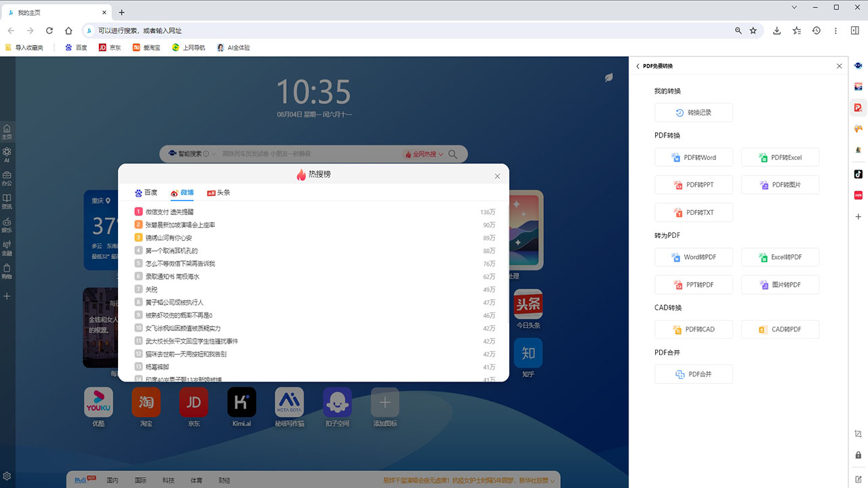Image resolution: width=868 pixels, height=488 pixels.
Task: Select the PDF converter icon in right sidebar
Action: point(857,107)
